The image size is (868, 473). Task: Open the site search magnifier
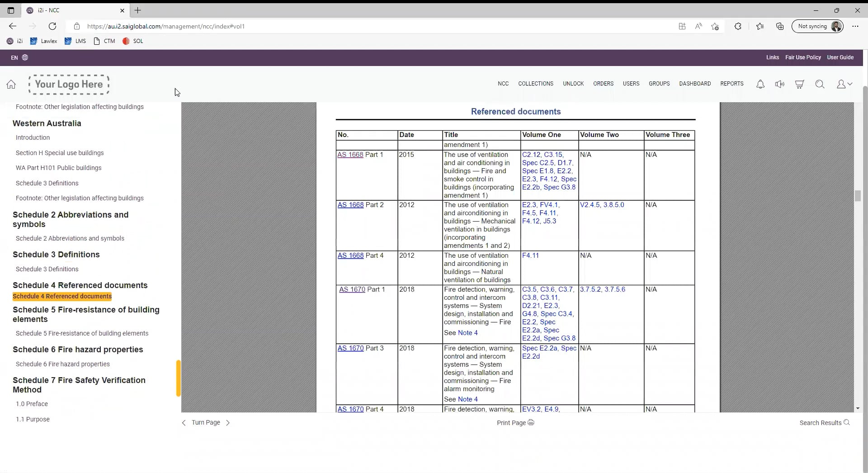820,84
